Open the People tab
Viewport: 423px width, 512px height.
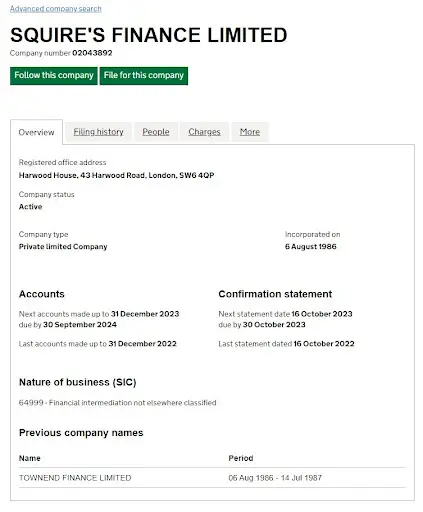pyautogui.click(x=156, y=132)
